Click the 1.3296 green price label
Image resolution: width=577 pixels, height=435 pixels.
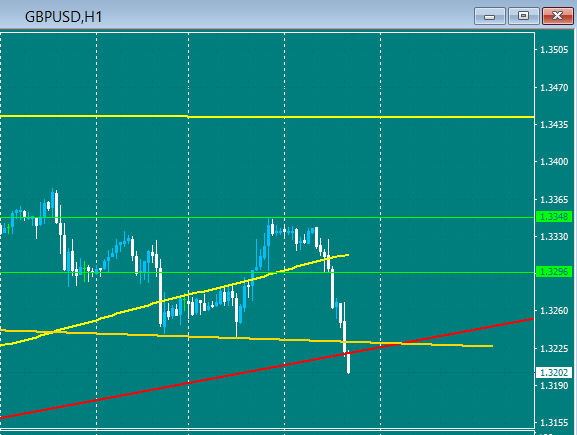[x=554, y=272]
